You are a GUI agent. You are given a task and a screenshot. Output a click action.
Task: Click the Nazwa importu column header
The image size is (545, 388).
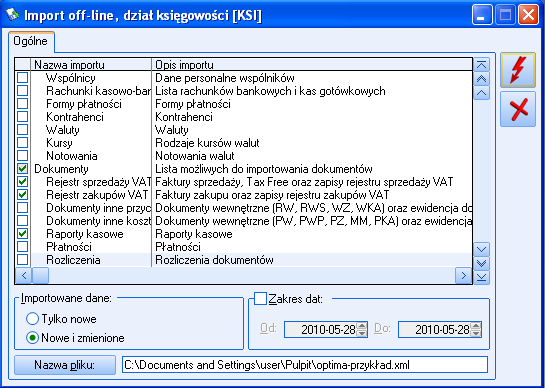[x=91, y=65]
